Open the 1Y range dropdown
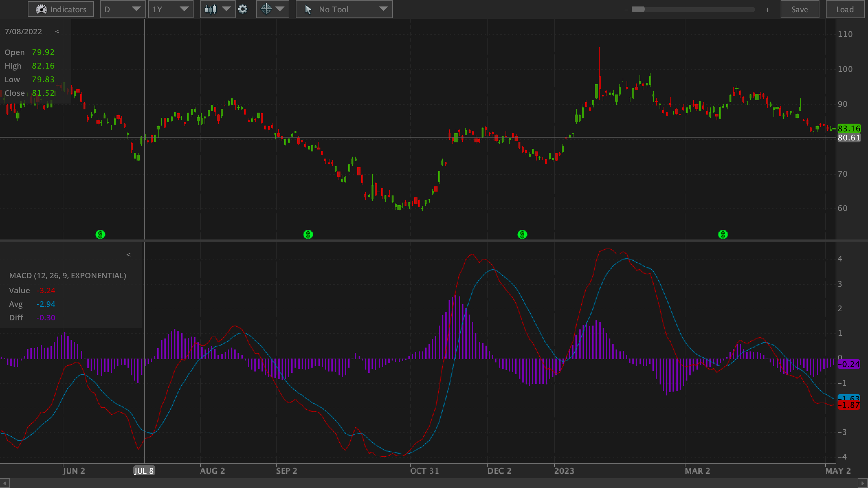Screen dimensions: 868x488 pyautogui.click(x=171, y=9)
